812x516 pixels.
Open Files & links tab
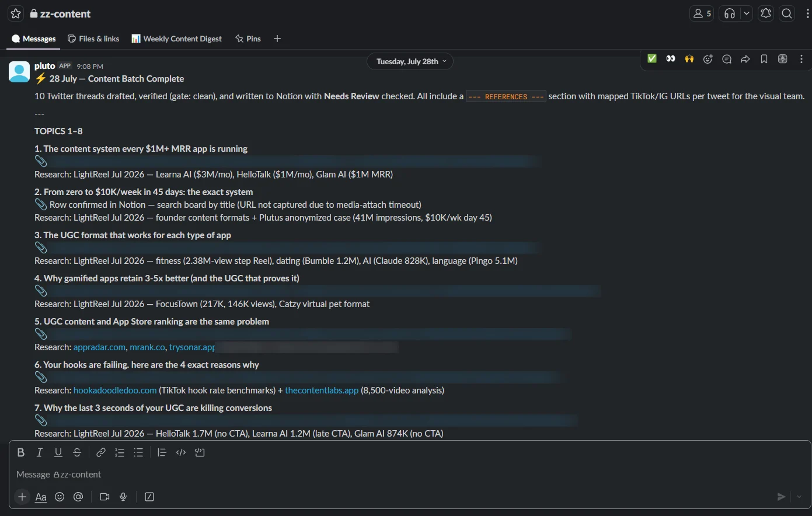pos(93,39)
